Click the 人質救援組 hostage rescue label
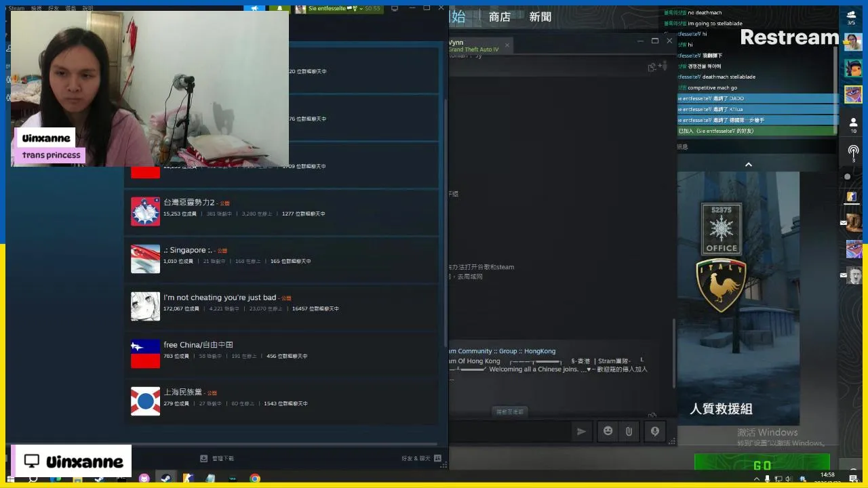 (x=721, y=409)
